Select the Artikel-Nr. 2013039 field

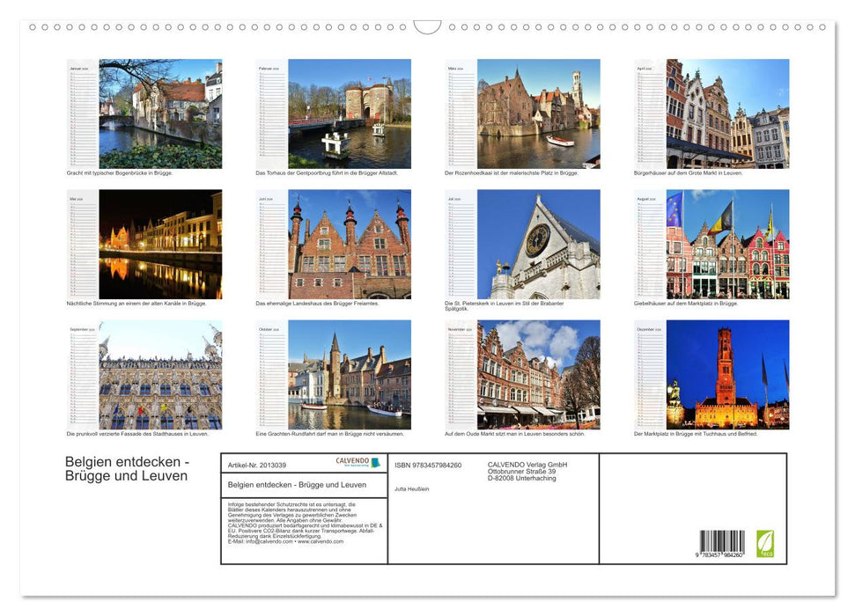pos(264,464)
